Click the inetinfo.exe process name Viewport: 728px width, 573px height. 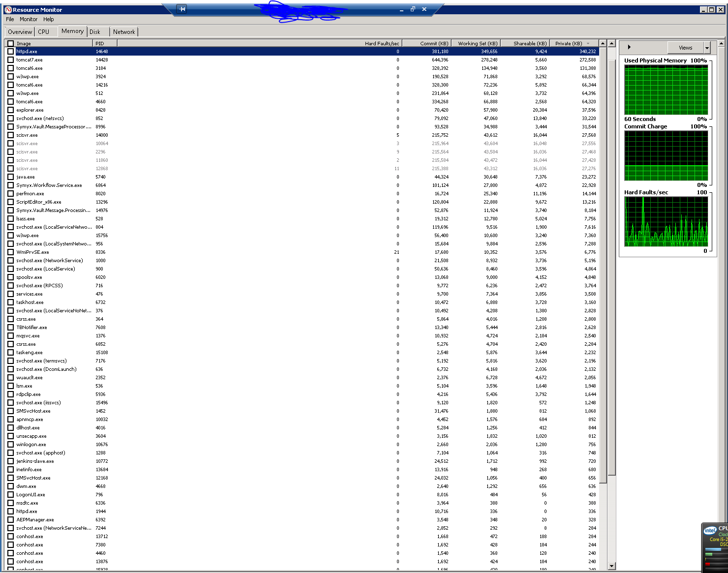click(29, 469)
